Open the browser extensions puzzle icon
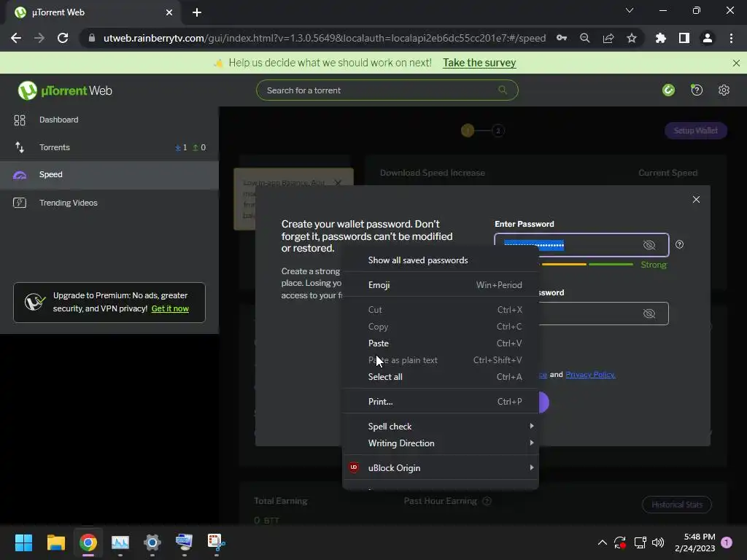Screen dimensions: 747x560 [660, 38]
